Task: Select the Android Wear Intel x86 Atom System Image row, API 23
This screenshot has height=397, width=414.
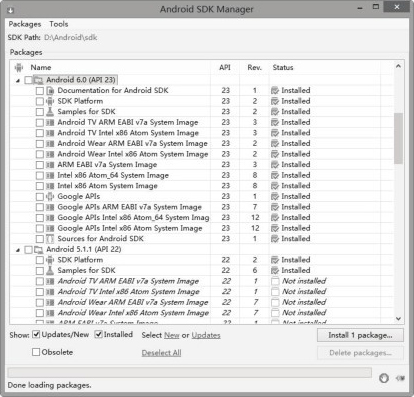Action: click(203, 154)
